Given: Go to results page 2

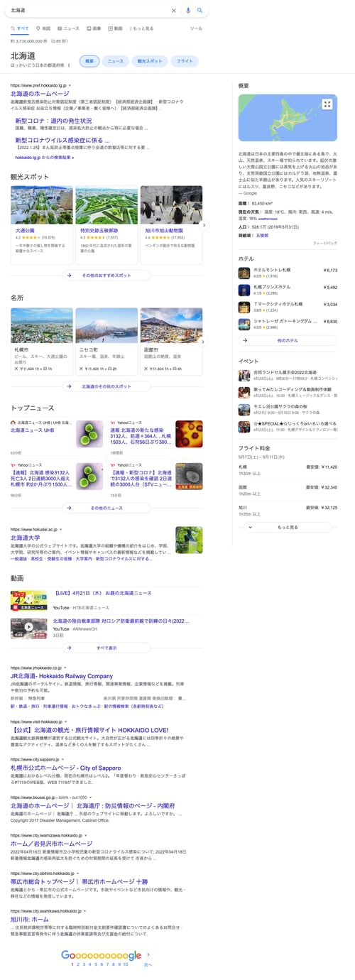Looking at the screenshot, I should point(78,964).
